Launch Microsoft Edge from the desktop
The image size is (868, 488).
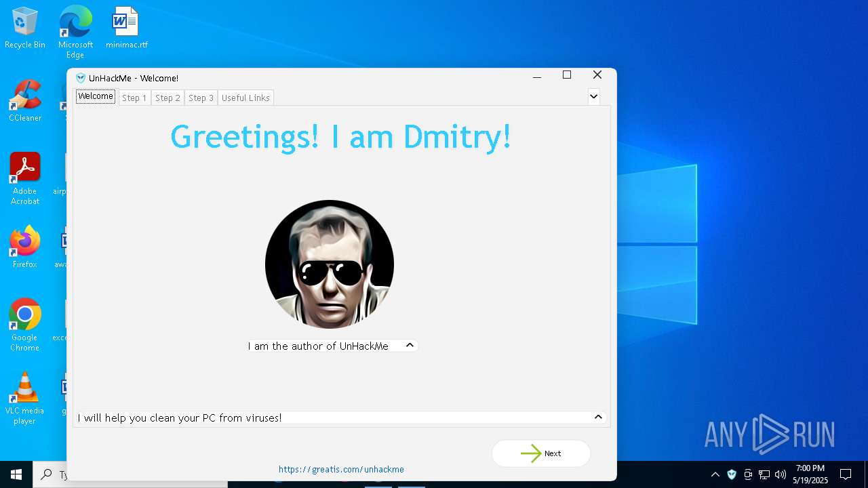pos(75,33)
